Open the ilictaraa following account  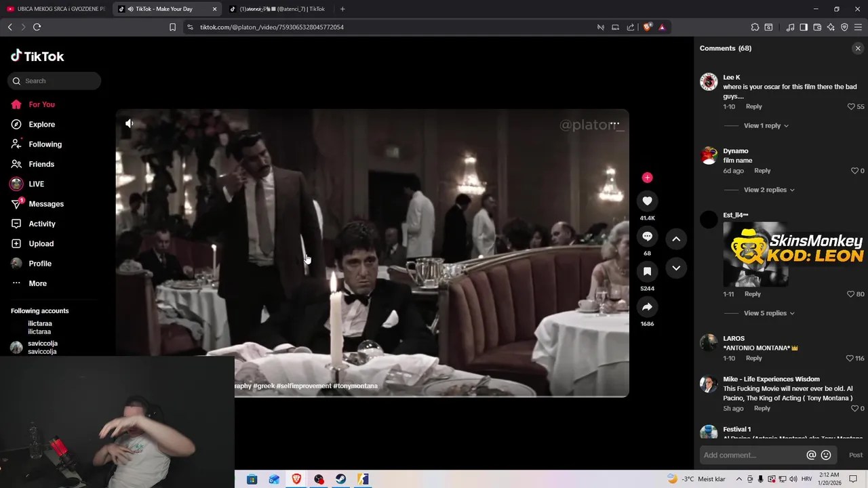click(39, 327)
